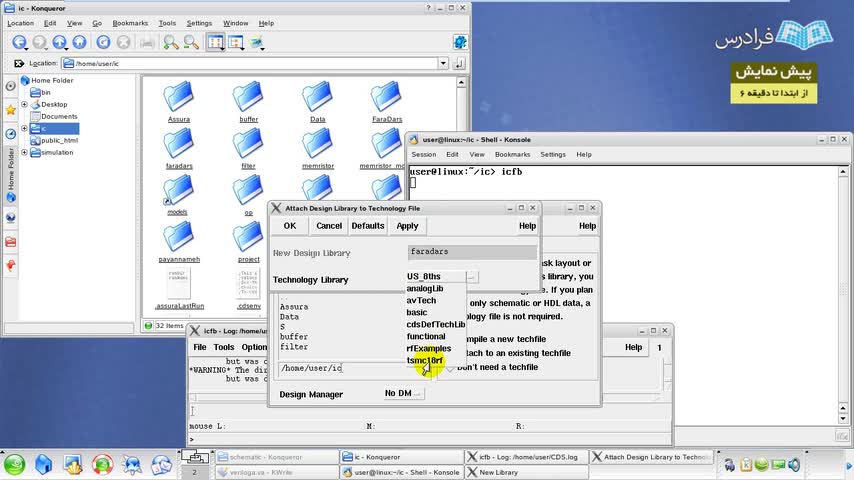
Task: Open Settings menu in Konsole
Action: point(553,154)
